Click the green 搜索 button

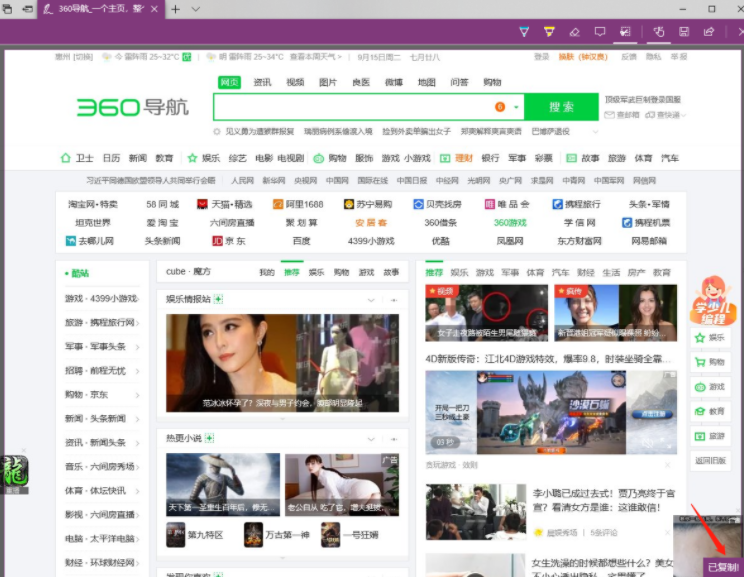click(x=561, y=107)
